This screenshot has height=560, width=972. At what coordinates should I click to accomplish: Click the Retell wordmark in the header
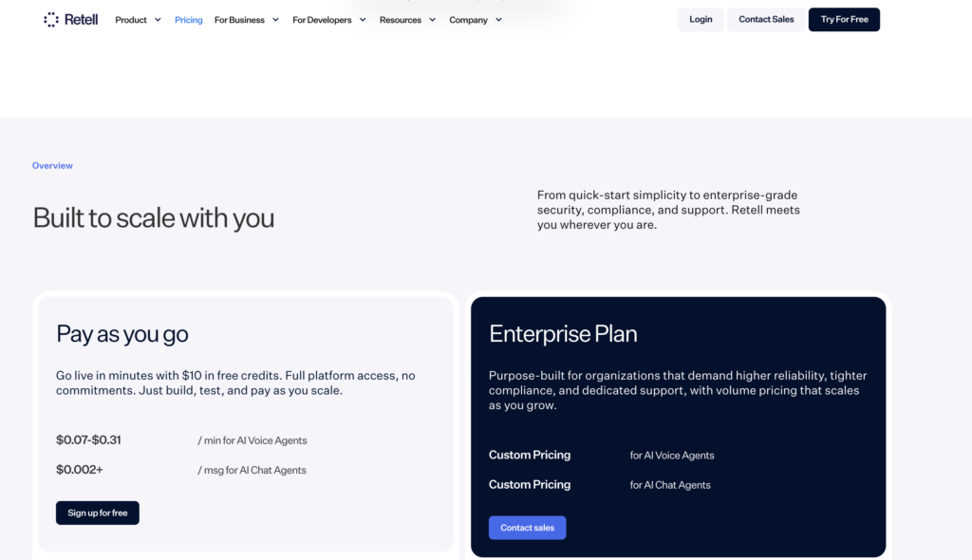[x=81, y=19]
